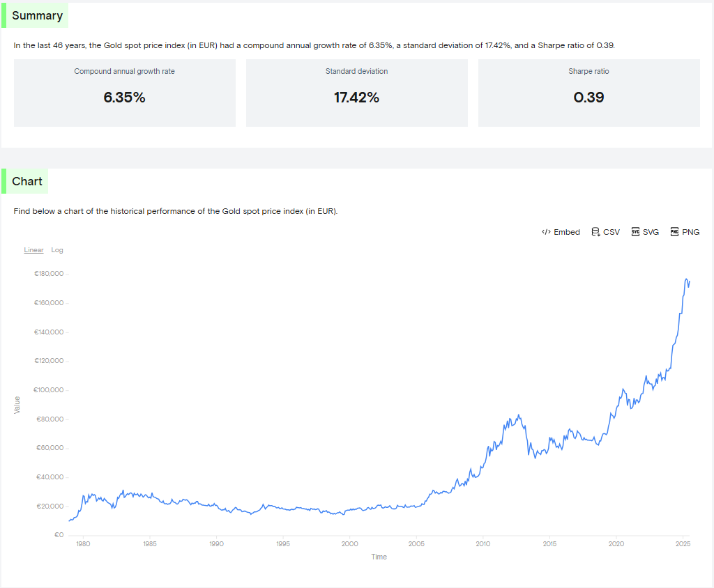Click the Sharpe ratio 0.39 card
Viewport: 714px width, 588px height.
pyautogui.click(x=588, y=93)
